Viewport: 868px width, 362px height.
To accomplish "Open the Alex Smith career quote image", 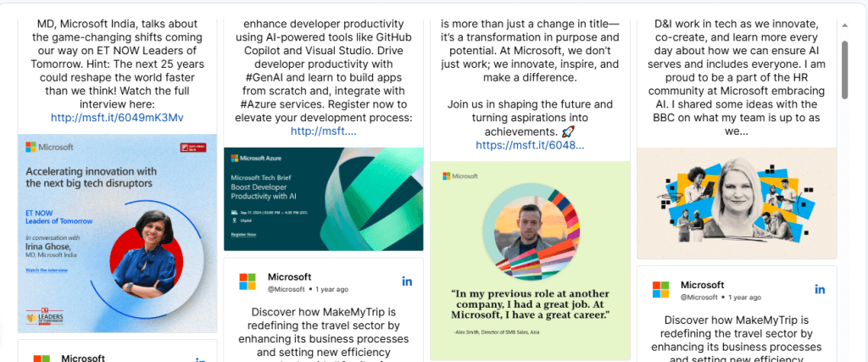I will 530,260.
